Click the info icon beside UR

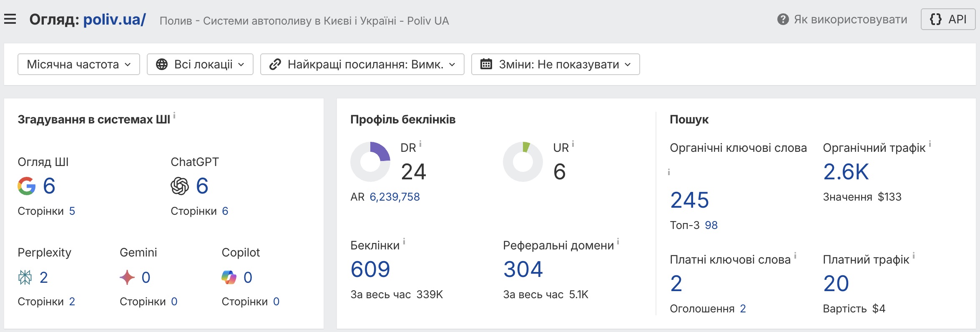point(573,144)
